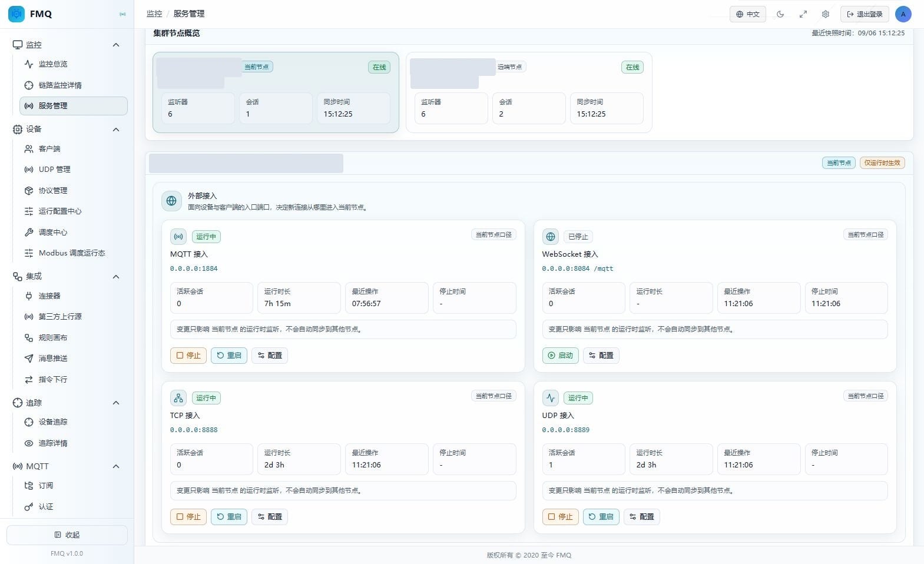Screen dimensions: 924x564
Task: Click the broadcast icon beside FMQ title
Action: point(122,14)
